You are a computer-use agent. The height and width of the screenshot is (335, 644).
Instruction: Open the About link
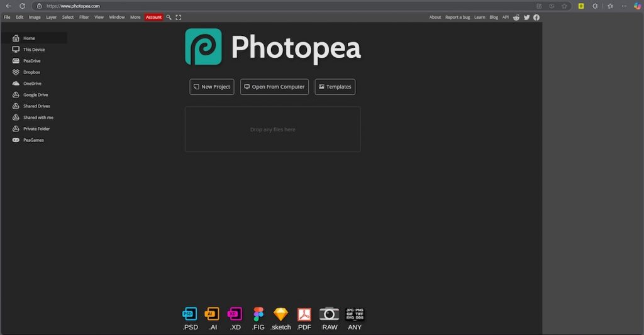pos(435,17)
